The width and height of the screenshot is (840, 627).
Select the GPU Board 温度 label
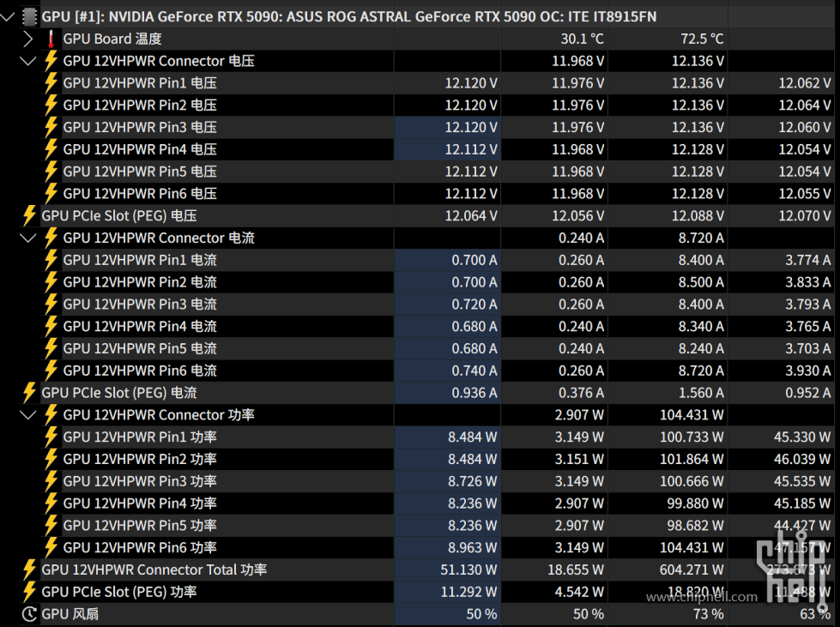pyautogui.click(x=112, y=39)
